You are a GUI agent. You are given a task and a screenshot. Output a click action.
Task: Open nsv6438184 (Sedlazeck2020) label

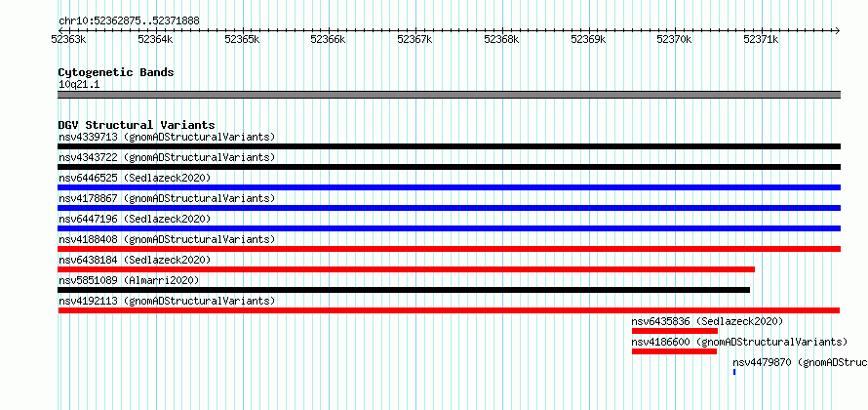[x=135, y=260]
